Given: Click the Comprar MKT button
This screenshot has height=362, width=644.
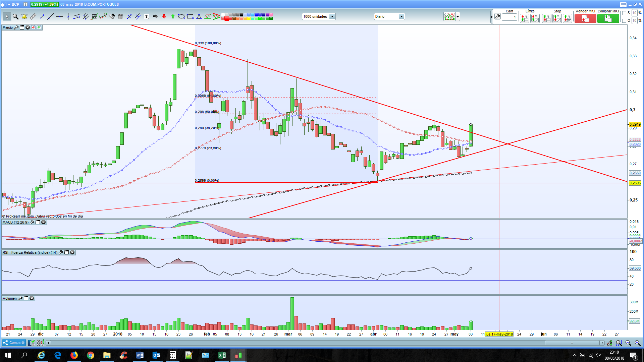Looking at the screenshot, I should point(608,18).
